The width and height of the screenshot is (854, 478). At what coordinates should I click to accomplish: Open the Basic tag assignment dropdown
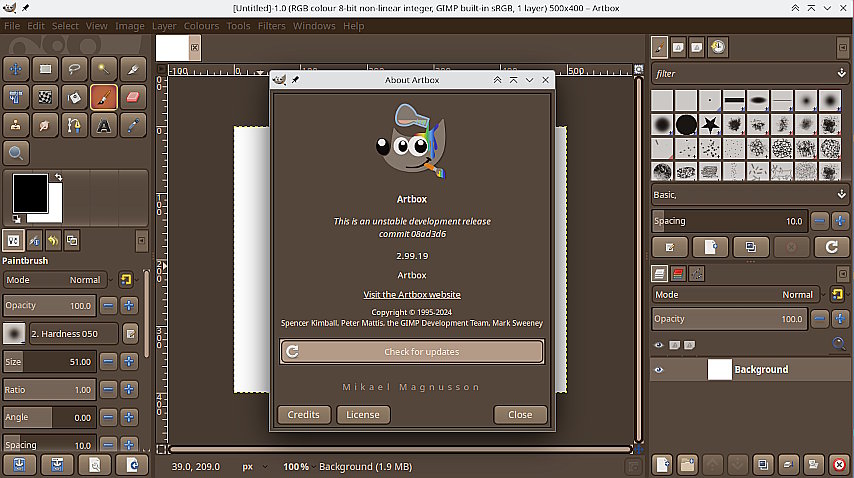point(841,194)
